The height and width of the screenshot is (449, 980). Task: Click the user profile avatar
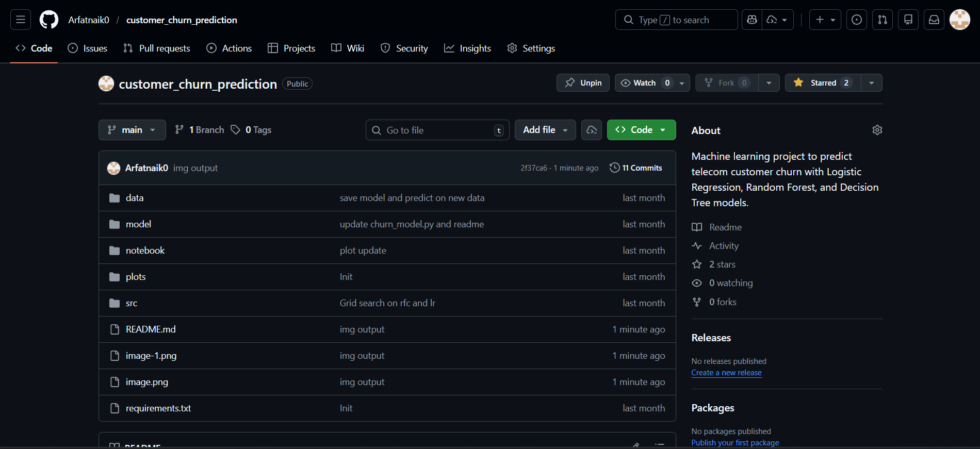(959, 20)
